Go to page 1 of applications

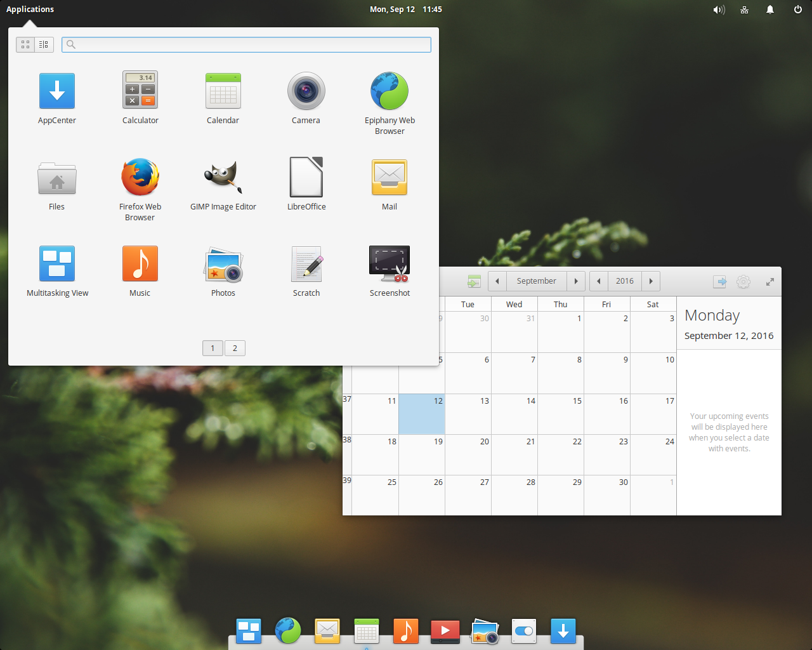pyautogui.click(x=213, y=348)
